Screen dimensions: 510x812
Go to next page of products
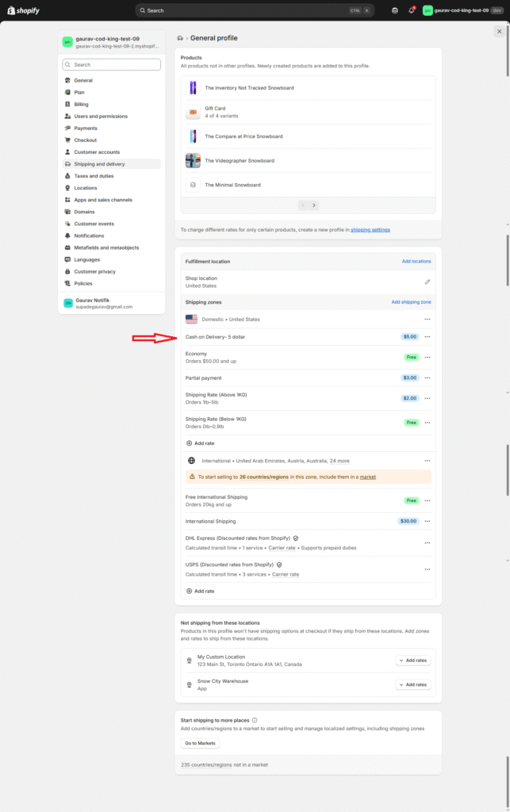[x=314, y=205]
